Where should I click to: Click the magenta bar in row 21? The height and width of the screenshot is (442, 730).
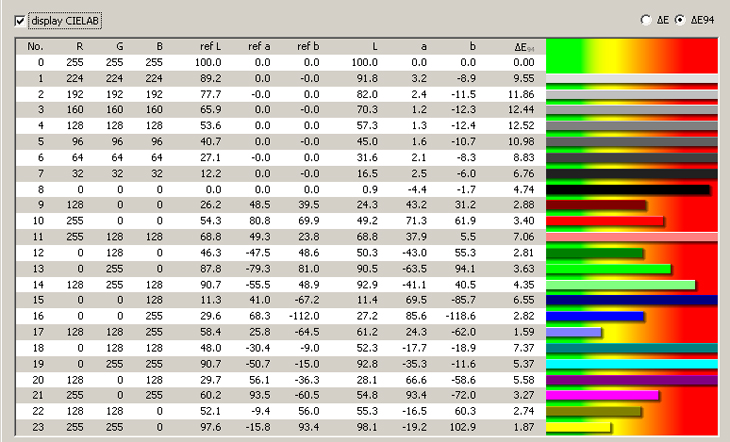coord(603,395)
